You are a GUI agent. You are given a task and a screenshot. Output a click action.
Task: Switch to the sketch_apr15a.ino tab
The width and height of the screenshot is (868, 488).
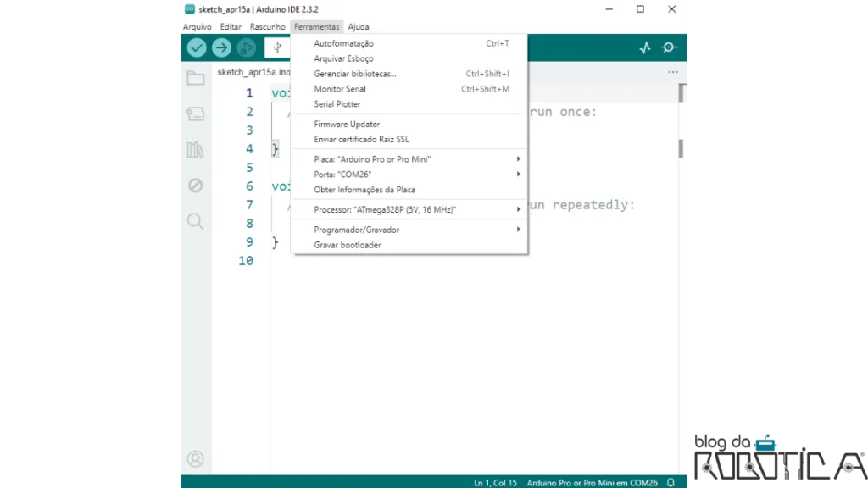[253, 72]
